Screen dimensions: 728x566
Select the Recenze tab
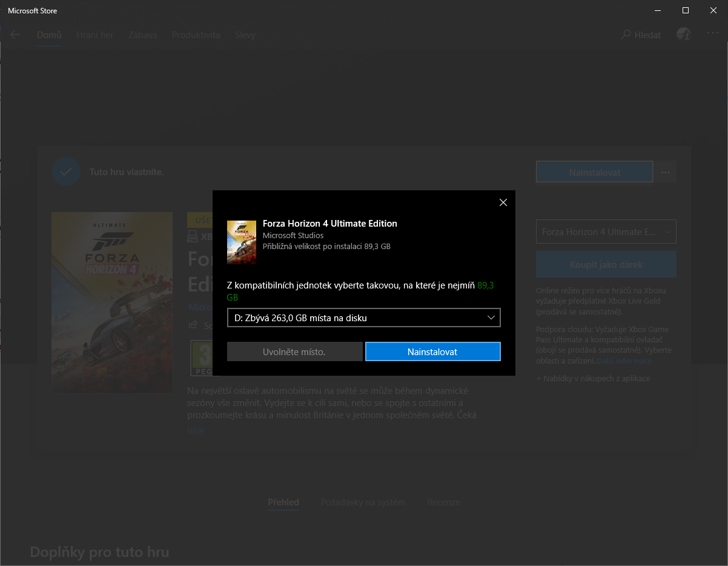tap(443, 502)
